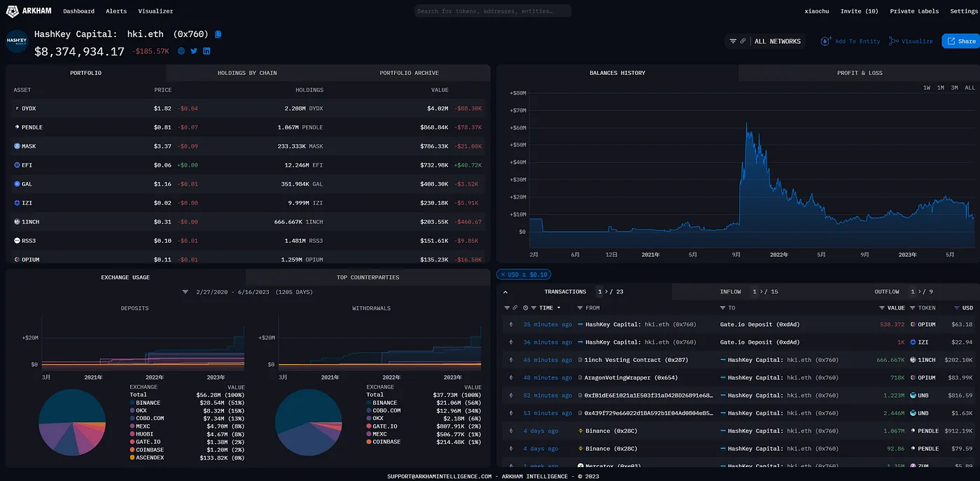980x481 pixels.
Task: Set balances chart range to 1M
Action: [x=941, y=88]
